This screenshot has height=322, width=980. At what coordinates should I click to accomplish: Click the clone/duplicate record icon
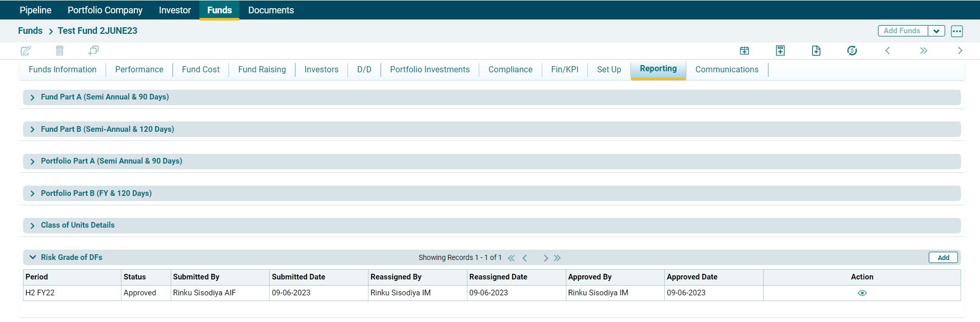[x=93, y=50]
